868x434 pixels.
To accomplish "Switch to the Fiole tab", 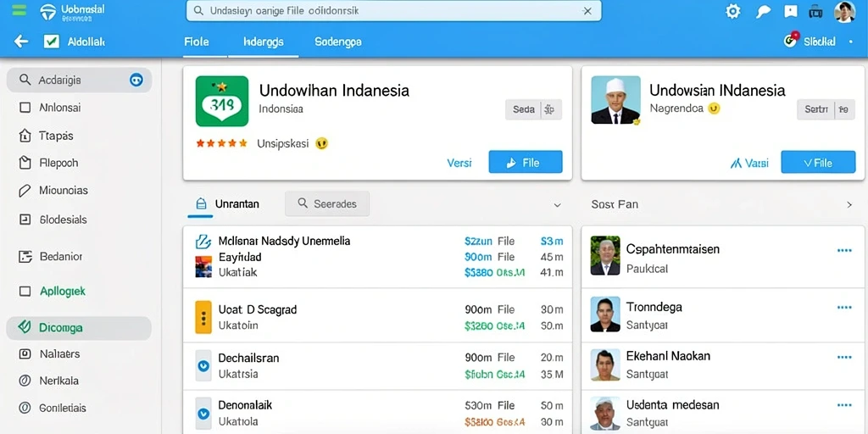I will [197, 42].
